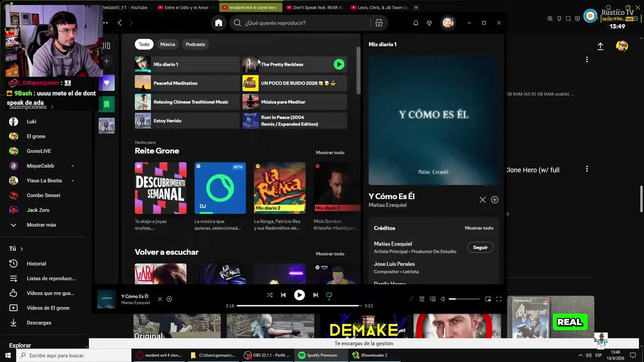Viewport: 644px width, 362px height.
Task: Open Mix diario 1 shortcut tile
Action: coord(187,64)
